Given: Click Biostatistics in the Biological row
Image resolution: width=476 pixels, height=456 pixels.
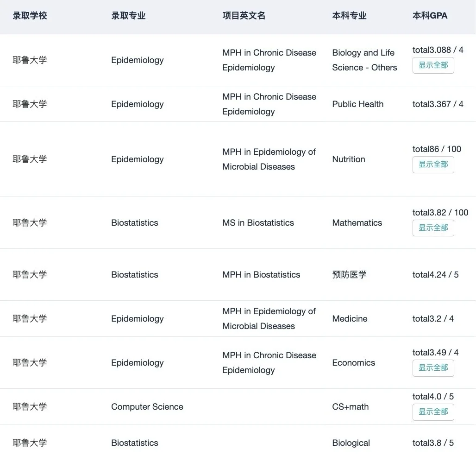Looking at the screenshot, I should [135, 443].
